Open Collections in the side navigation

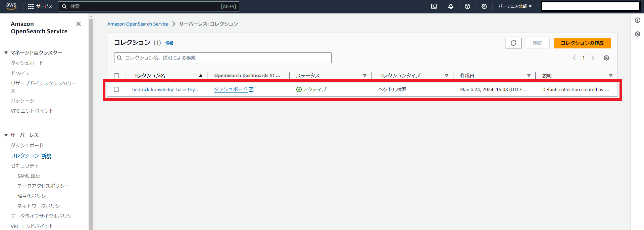(25, 155)
